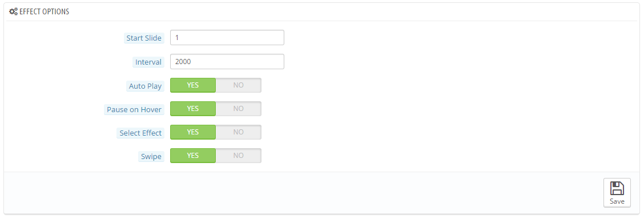644x218 pixels.
Task: Enable Pause on Hover with YES
Action: click(x=193, y=109)
